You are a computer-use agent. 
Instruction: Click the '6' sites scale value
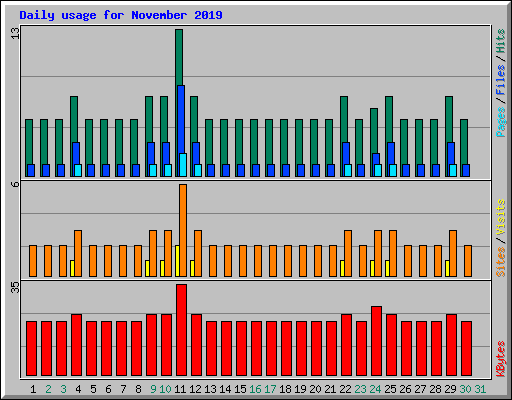click(15, 184)
